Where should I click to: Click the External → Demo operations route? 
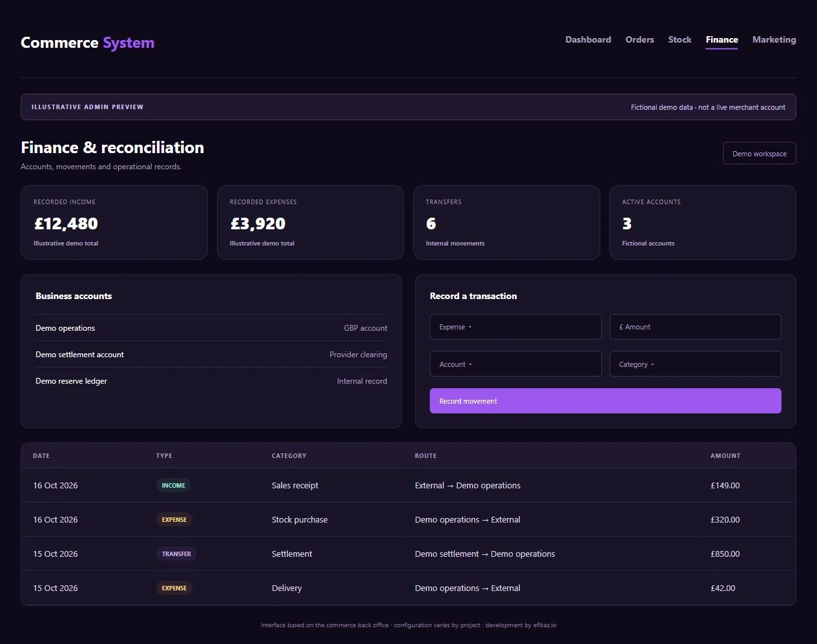[468, 486]
